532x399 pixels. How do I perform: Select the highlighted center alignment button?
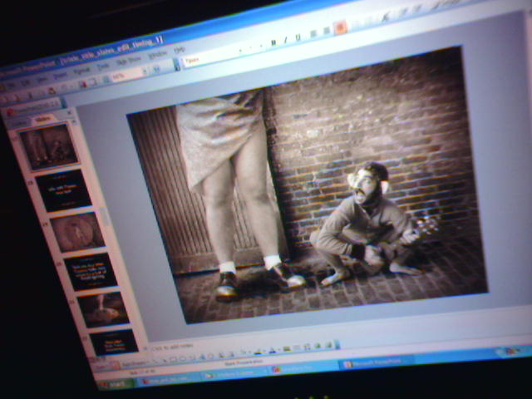[x=339, y=28]
